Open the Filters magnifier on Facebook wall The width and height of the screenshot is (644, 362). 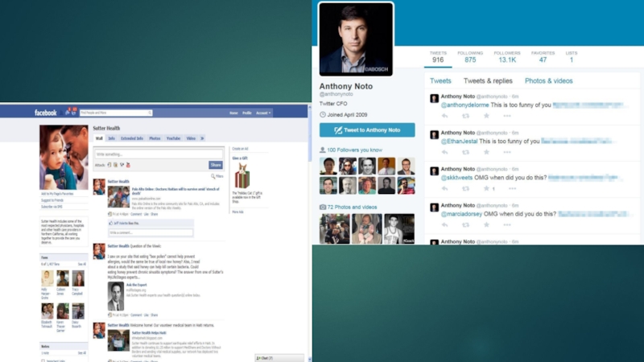(x=213, y=176)
